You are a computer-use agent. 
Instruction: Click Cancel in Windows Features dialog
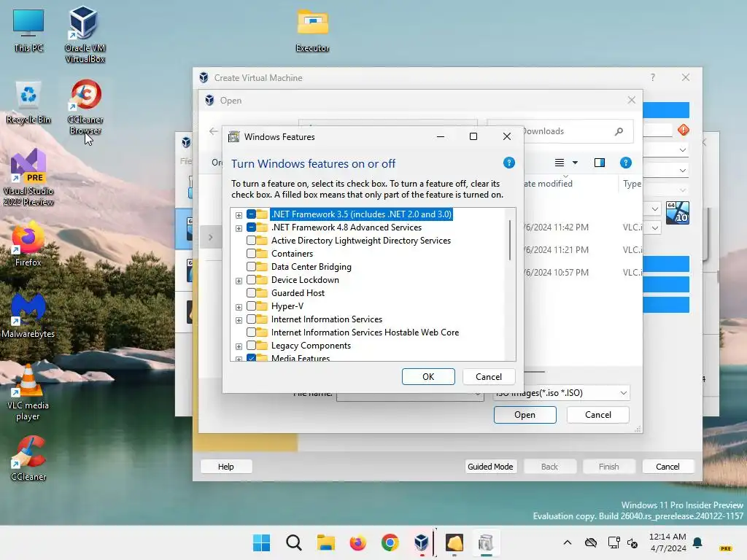pos(489,377)
